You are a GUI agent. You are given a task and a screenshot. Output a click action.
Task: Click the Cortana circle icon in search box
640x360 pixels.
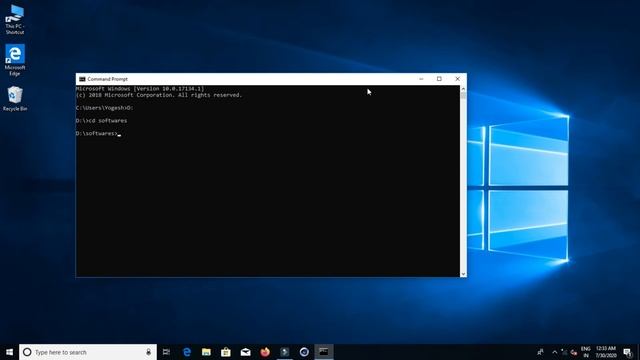coord(27,352)
